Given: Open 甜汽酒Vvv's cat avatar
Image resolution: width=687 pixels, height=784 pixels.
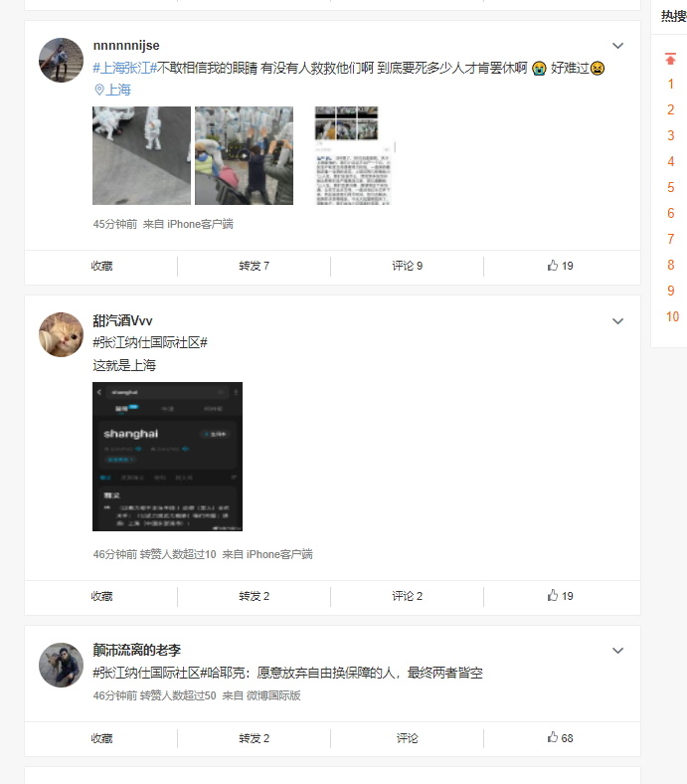Looking at the screenshot, I should coord(61,334).
